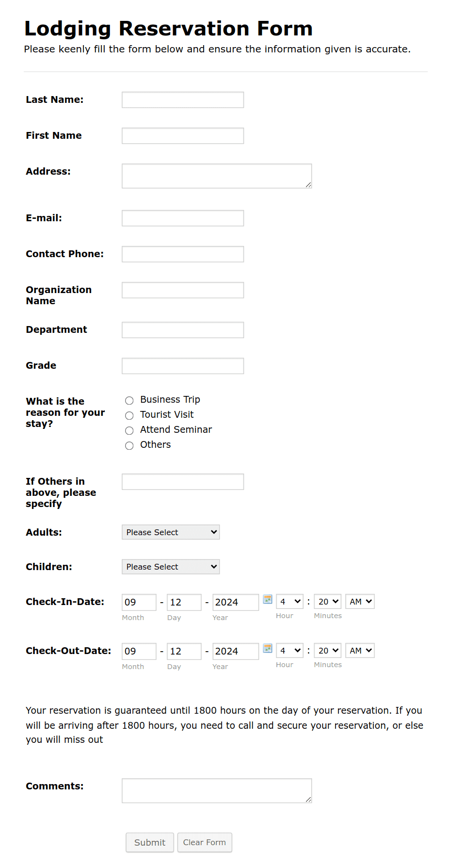The height and width of the screenshot is (868, 451).
Task: Click into the Grade input field
Action: coord(182,365)
